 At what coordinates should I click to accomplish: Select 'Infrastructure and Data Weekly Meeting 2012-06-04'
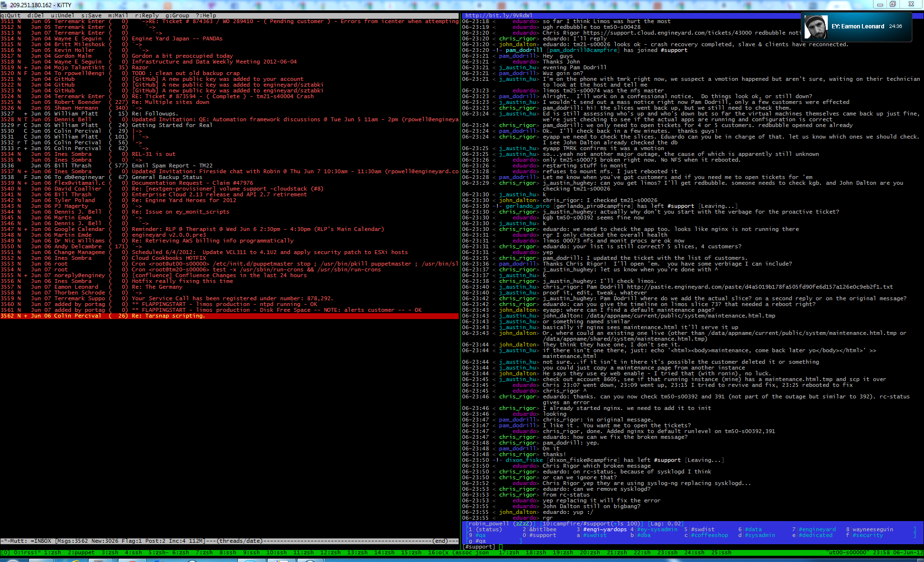229,62
